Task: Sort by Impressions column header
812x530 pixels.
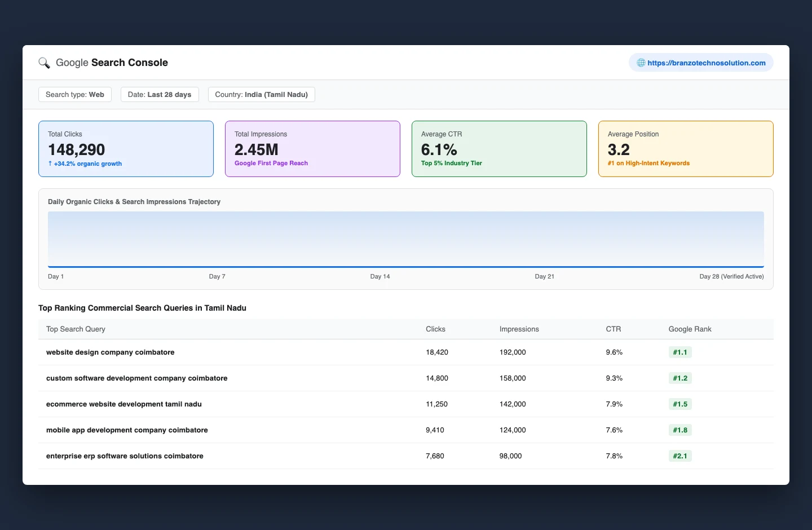Action: [519, 329]
